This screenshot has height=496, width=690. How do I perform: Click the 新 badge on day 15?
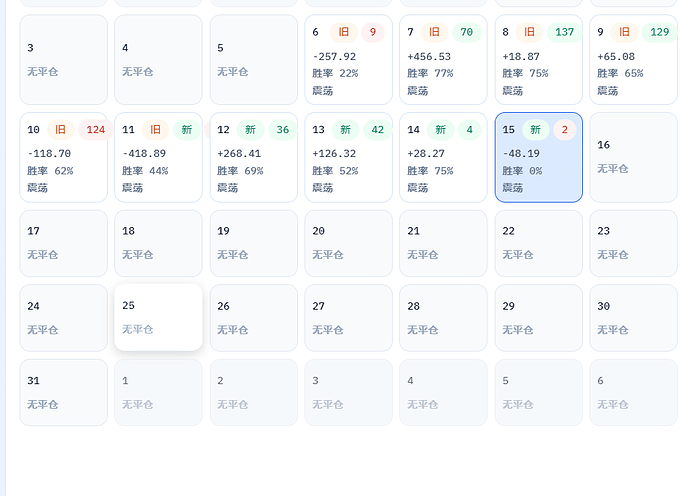tap(536, 130)
